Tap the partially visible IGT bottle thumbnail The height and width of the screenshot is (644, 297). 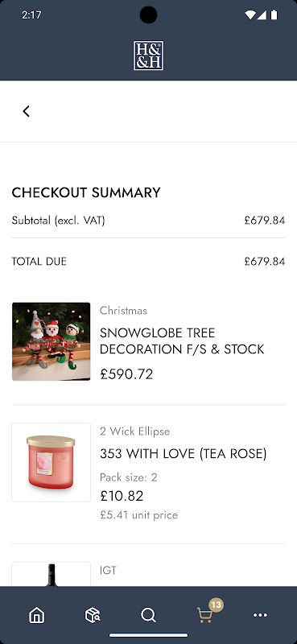(51, 574)
